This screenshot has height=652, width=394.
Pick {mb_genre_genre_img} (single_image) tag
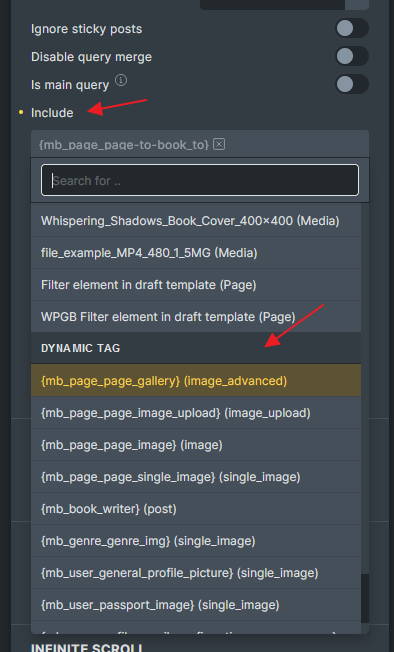pyautogui.click(x=196, y=541)
